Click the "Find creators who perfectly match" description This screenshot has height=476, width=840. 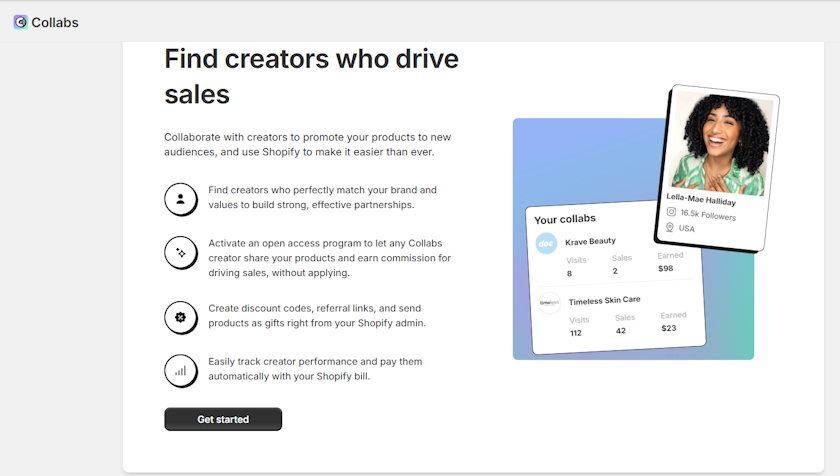point(322,198)
